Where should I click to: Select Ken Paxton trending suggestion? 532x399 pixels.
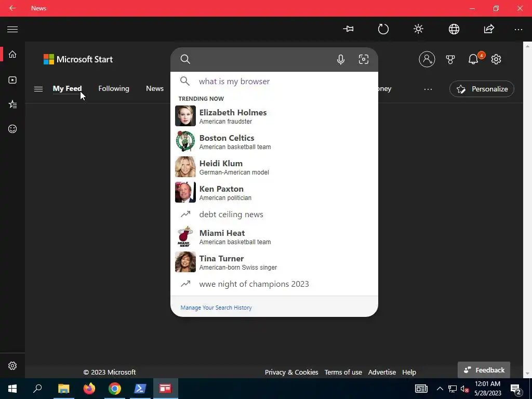[274, 192]
